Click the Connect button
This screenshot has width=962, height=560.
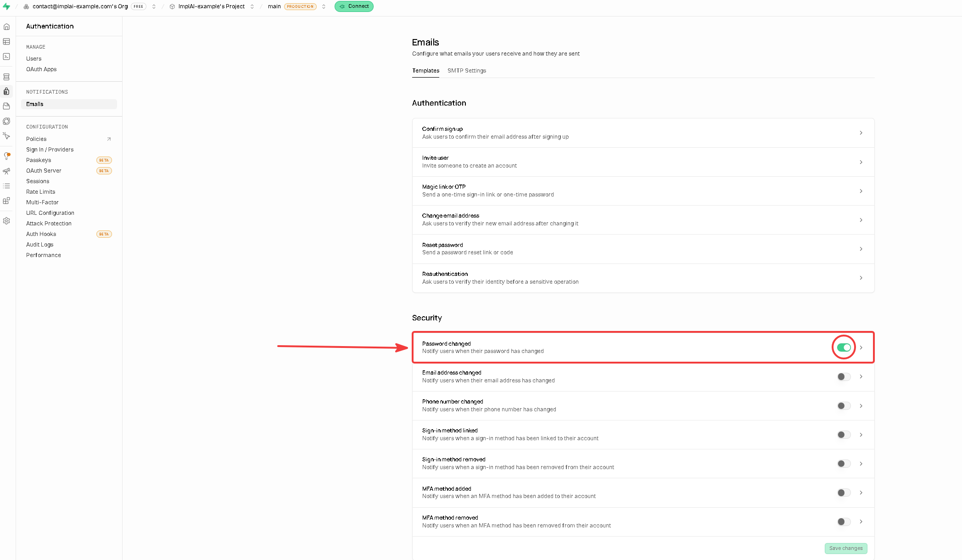pyautogui.click(x=354, y=6)
